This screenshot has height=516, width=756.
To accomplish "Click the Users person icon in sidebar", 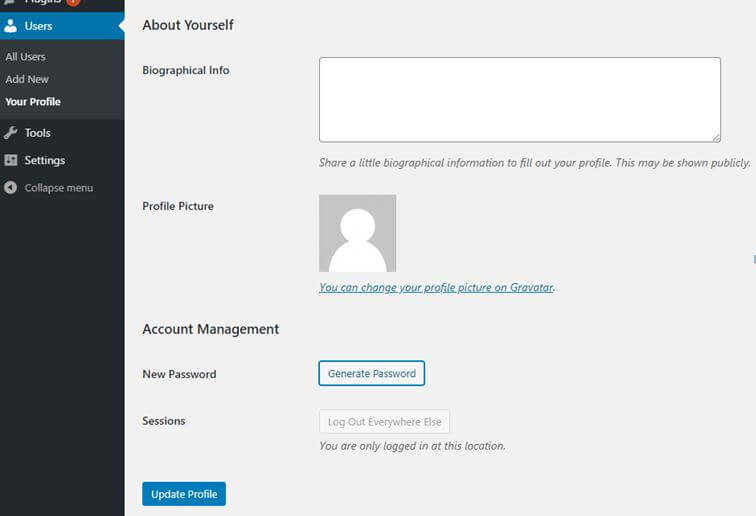I will click(x=11, y=26).
